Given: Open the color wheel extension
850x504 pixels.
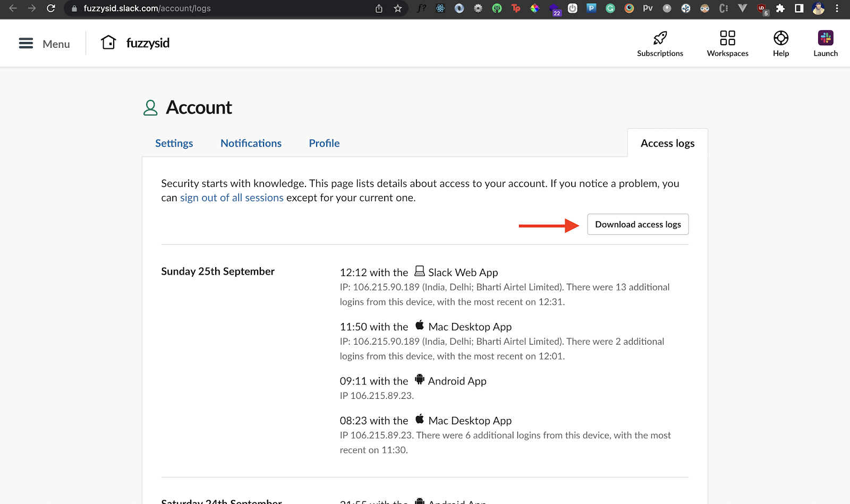Looking at the screenshot, I should click(535, 8).
